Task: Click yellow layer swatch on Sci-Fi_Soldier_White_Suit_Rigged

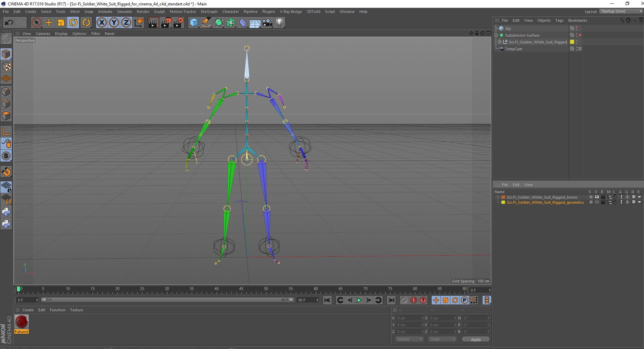Action: [572, 42]
